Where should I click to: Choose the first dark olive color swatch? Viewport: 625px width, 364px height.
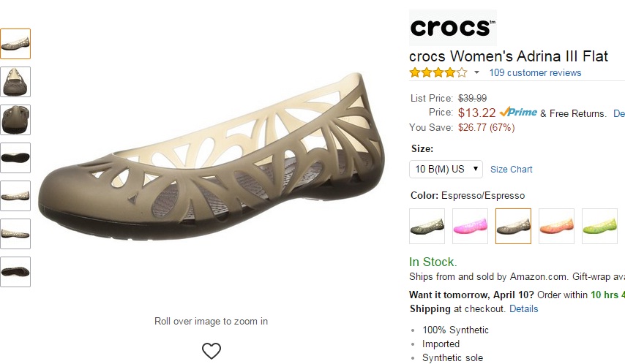point(427,227)
